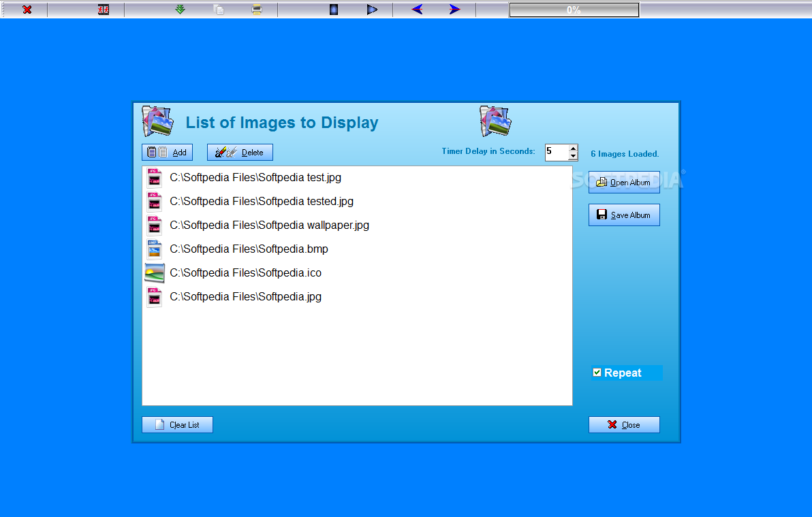The image size is (812, 517).
Task: Go to next image with right arrow icon
Action: pyautogui.click(x=454, y=10)
